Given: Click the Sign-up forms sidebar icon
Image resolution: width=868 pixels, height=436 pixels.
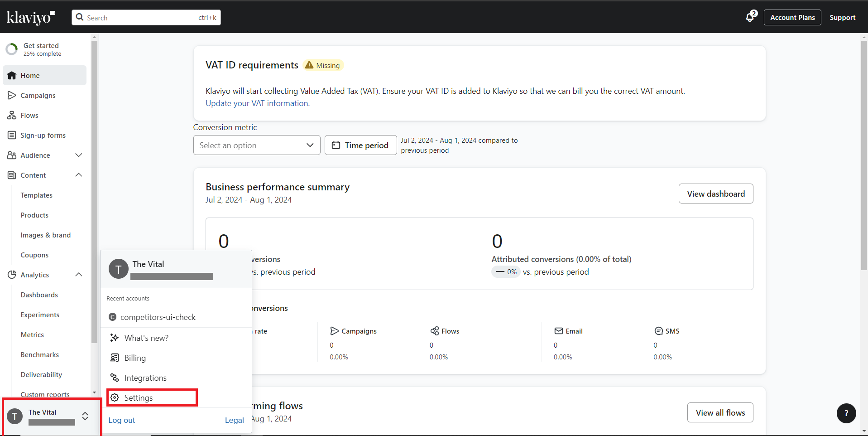Looking at the screenshot, I should click(x=12, y=135).
